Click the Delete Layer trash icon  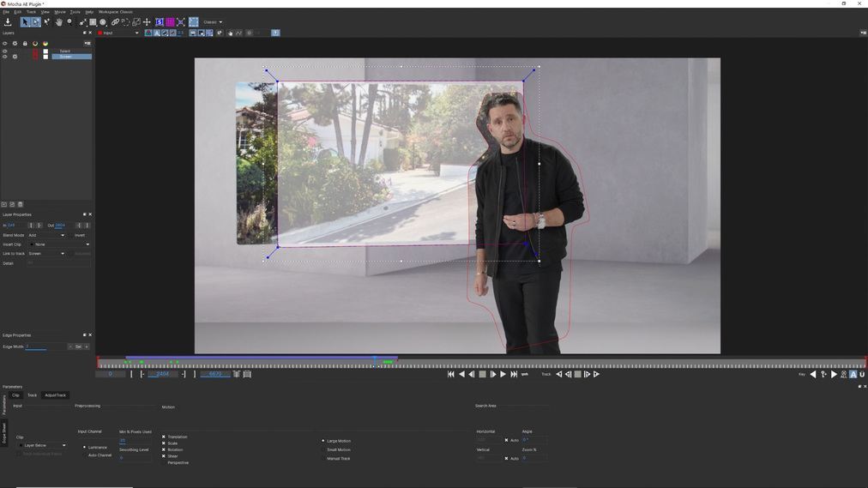21,204
